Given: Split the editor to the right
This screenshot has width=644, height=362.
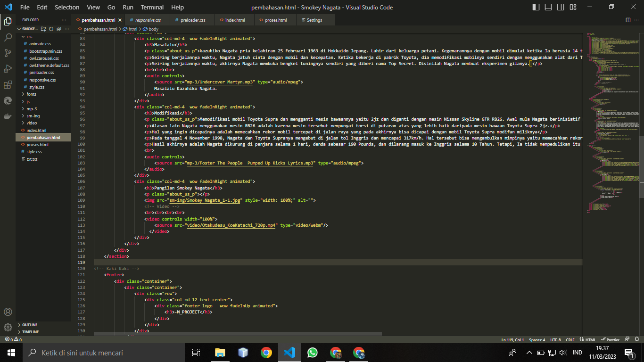Looking at the screenshot, I should (x=628, y=20).
